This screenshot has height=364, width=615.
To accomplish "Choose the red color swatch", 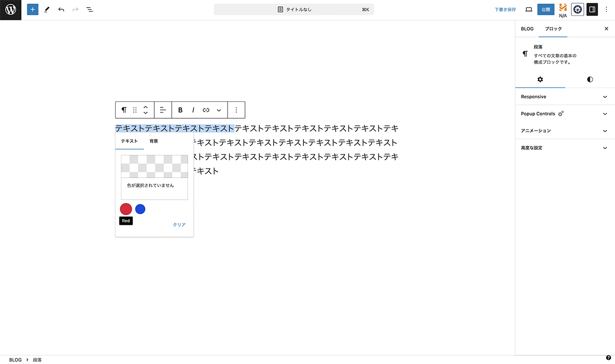I will pos(126,209).
